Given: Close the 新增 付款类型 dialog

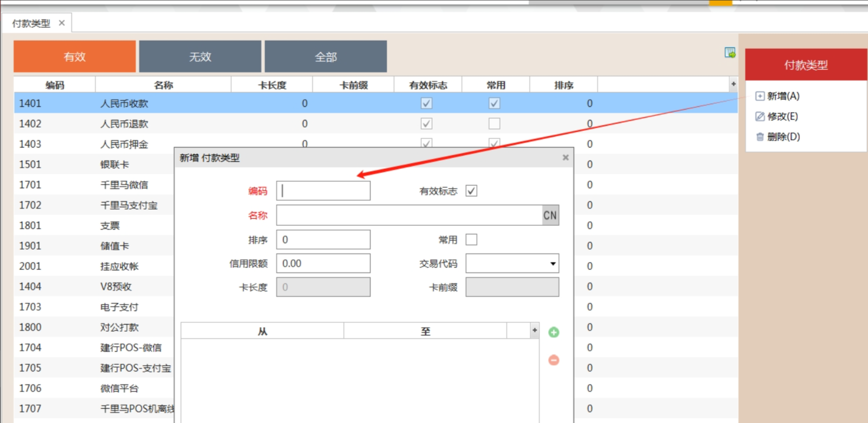Looking at the screenshot, I should (x=565, y=157).
